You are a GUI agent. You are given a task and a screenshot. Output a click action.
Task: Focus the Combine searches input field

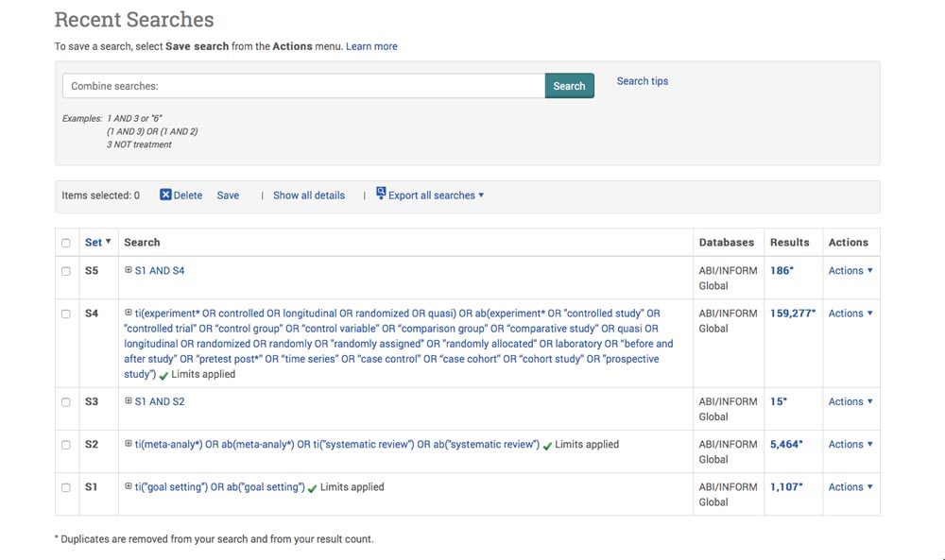point(303,86)
